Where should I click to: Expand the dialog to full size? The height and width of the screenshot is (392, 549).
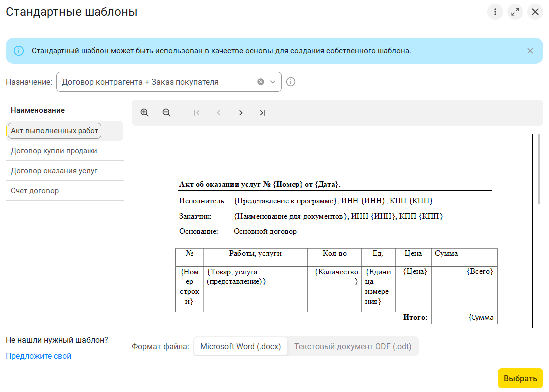515,12
